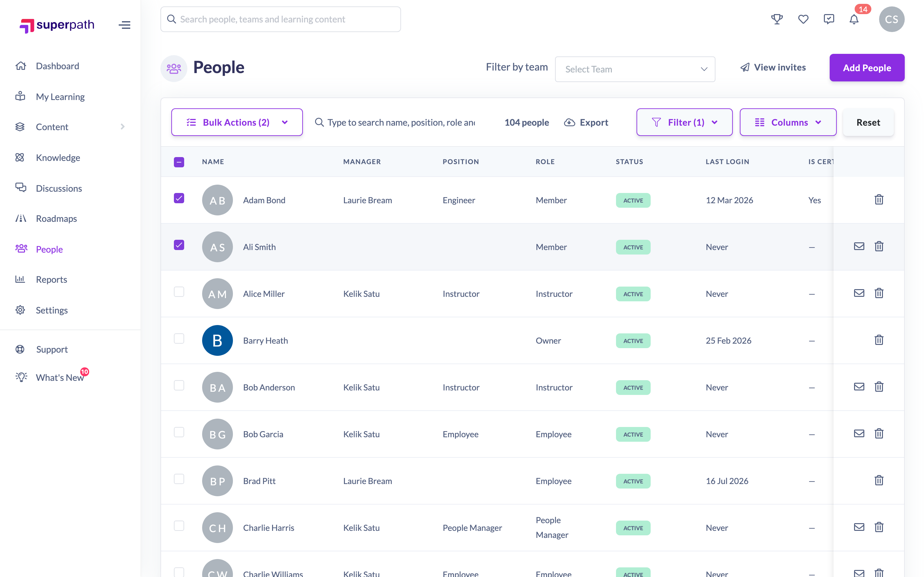This screenshot has width=924, height=577.
Task: Open the Columns dropdown
Action: [788, 122]
